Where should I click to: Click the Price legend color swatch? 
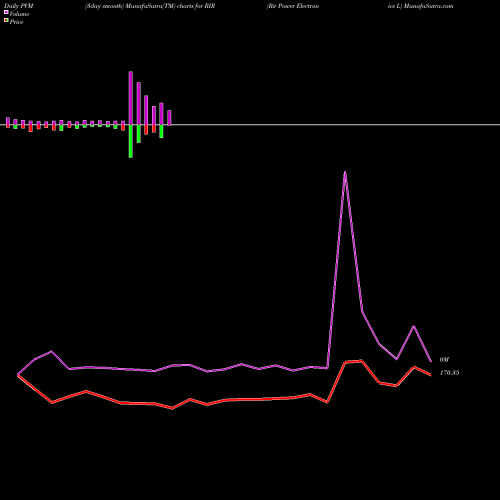click(x=6, y=20)
